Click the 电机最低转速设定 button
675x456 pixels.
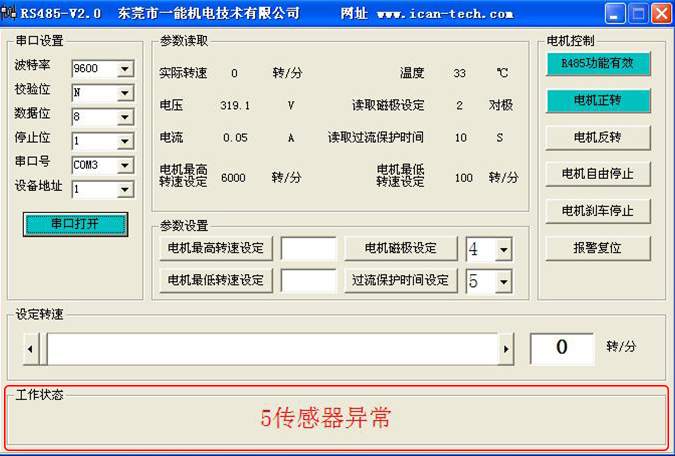click(216, 281)
